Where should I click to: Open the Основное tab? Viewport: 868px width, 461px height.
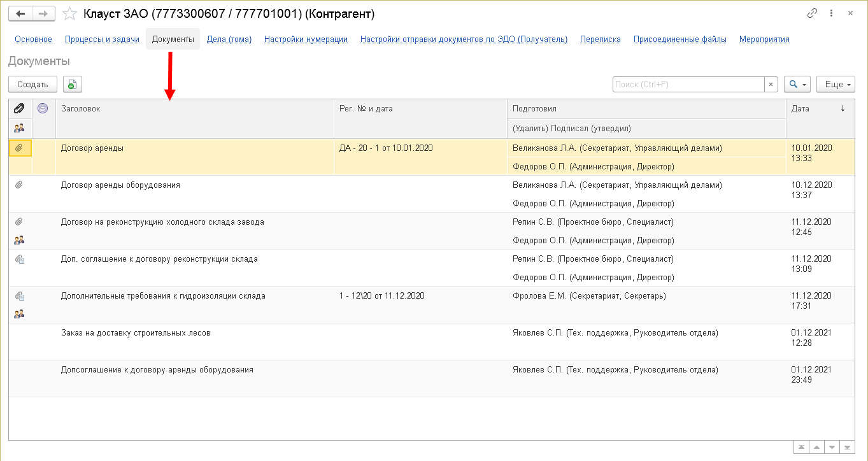coord(33,39)
